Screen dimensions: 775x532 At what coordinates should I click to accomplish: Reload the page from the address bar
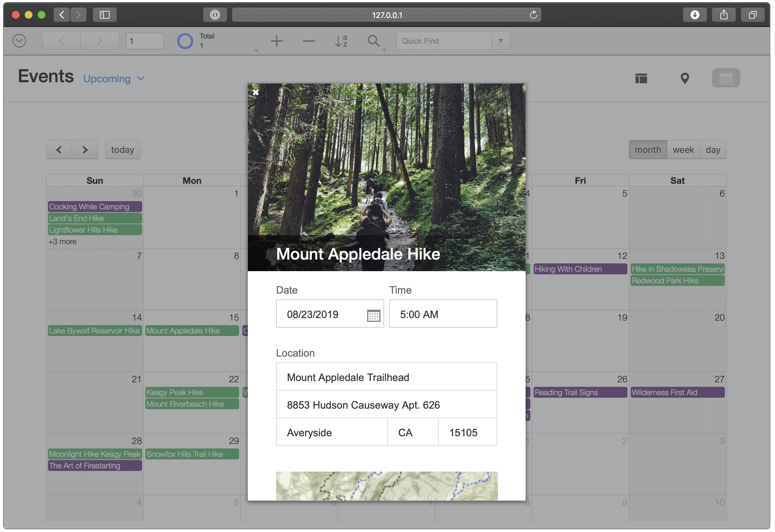[533, 15]
